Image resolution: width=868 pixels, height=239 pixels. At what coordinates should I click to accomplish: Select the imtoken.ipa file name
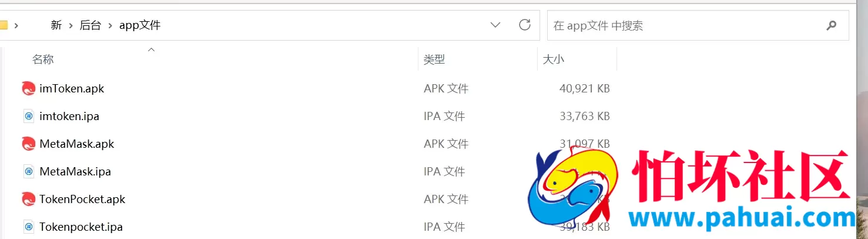tap(69, 117)
